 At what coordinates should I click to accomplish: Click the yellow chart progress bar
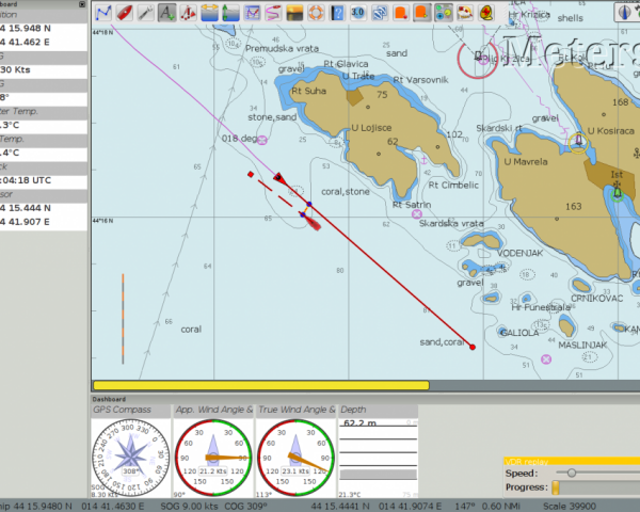(x=261, y=385)
